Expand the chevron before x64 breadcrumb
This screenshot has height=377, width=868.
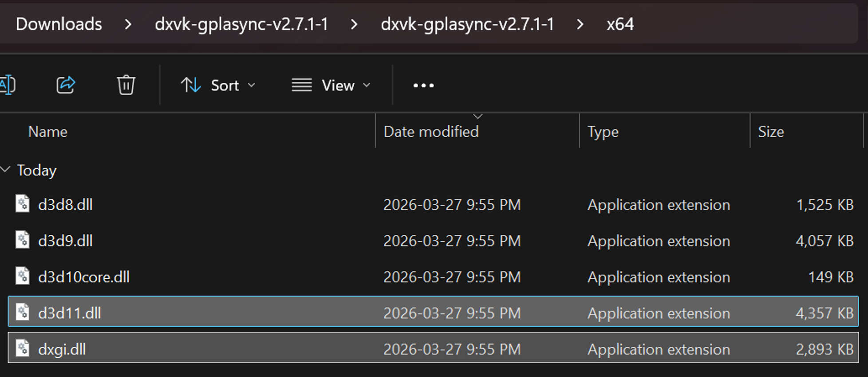coord(580,24)
